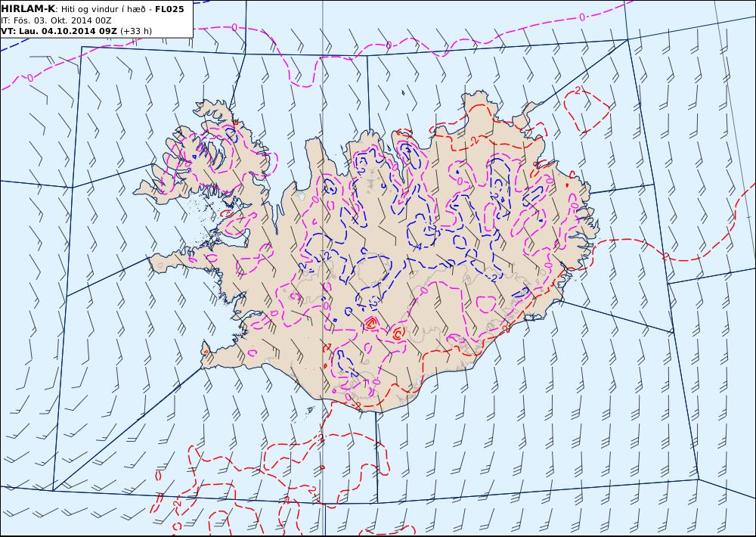756x537 pixels.
Task: Click the '(+33 h)' forecast offset text
Action: tap(136, 31)
